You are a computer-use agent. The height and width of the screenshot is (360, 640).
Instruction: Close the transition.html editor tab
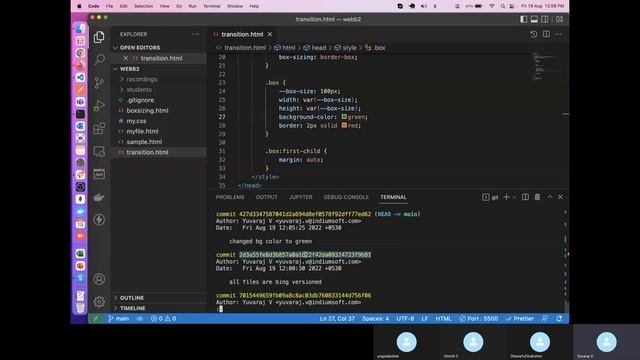(x=270, y=34)
